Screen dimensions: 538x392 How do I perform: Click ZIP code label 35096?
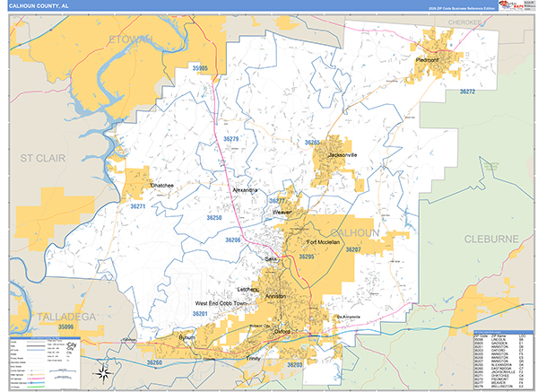[65, 327]
